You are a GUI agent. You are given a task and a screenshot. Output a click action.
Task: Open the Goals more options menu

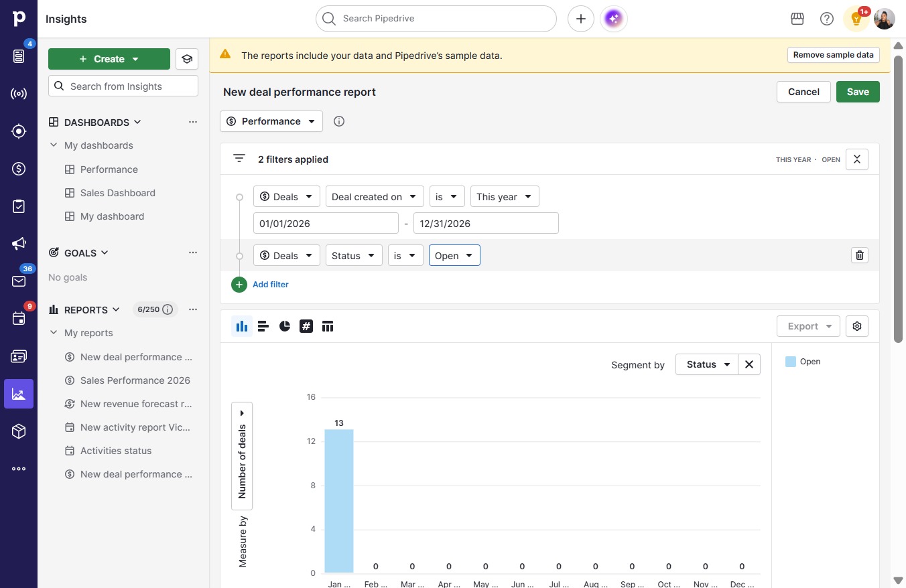(x=193, y=252)
